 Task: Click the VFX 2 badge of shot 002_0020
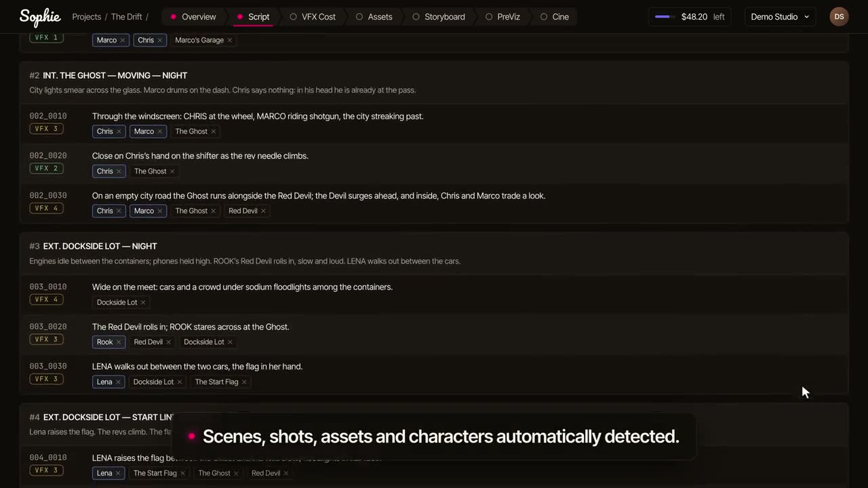(x=47, y=168)
